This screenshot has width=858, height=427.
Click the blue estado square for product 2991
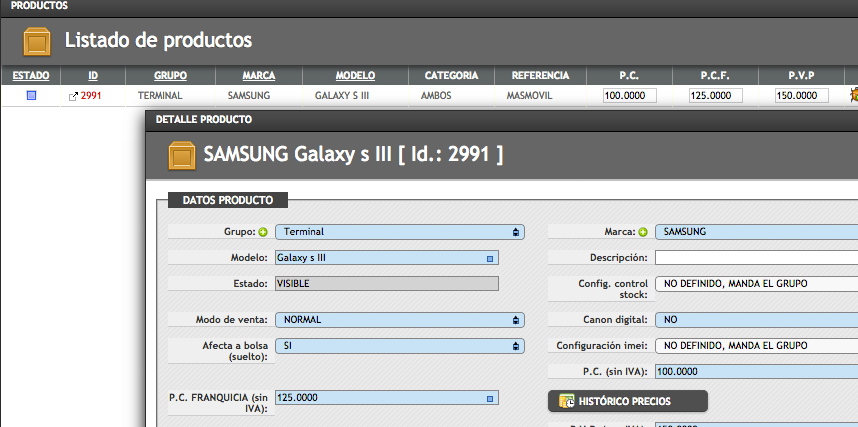tap(31, 96)
